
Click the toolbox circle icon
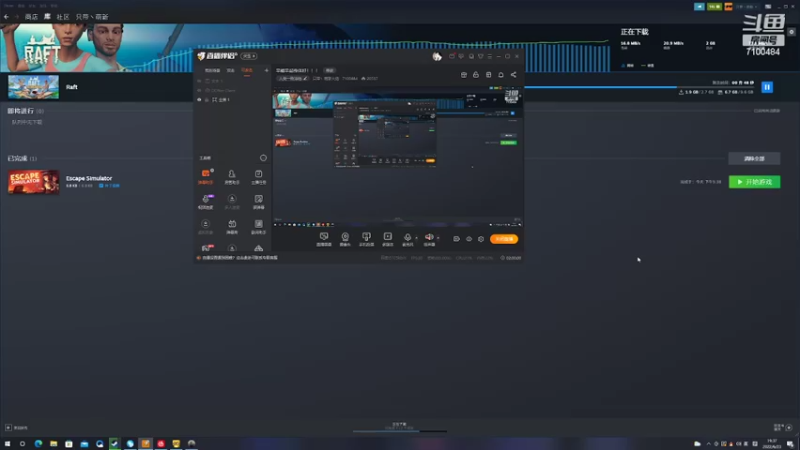tap(263, 158)
